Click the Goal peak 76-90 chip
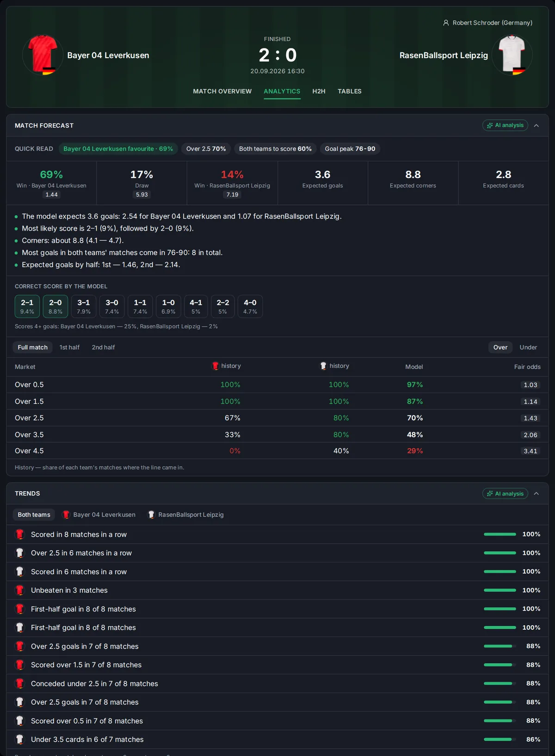Image resolution: width=555 pixels, height=756 pixels. [350, 149]
